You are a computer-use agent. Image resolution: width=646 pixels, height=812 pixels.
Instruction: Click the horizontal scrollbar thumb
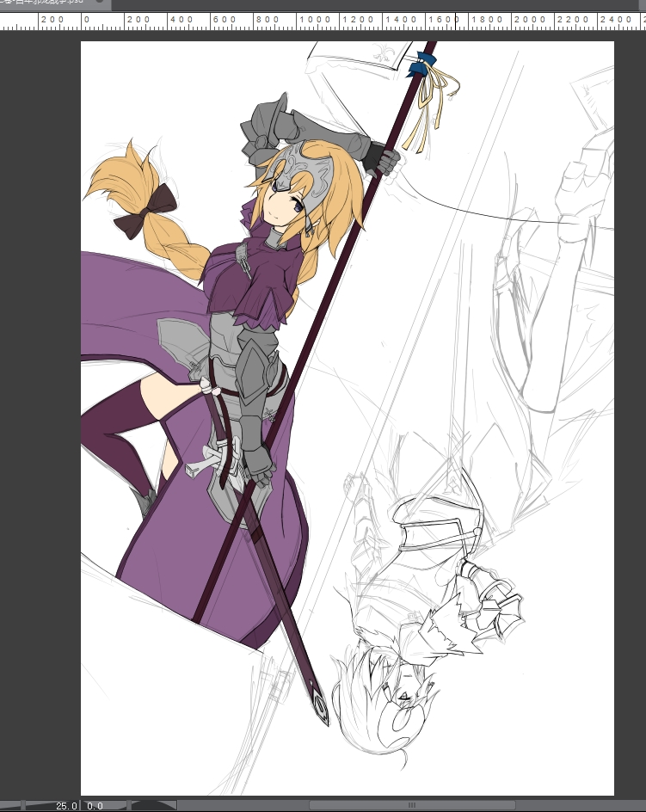click(x=412, y=805)
